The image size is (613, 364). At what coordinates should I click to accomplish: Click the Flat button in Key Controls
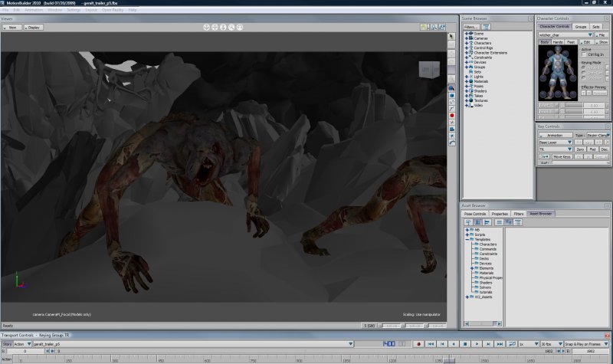pyautogui.click(x=592, y=149)
